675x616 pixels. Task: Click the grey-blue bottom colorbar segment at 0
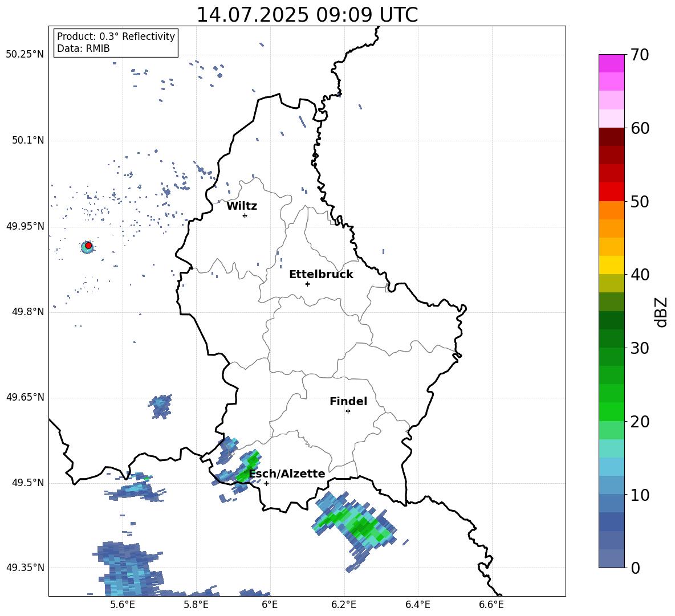tap(611, 558)
